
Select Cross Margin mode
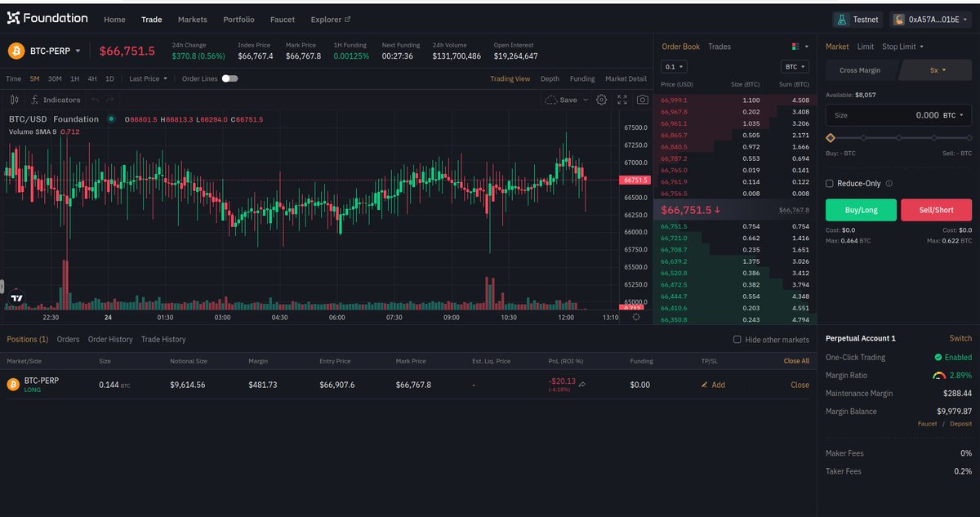pos(860,70)
